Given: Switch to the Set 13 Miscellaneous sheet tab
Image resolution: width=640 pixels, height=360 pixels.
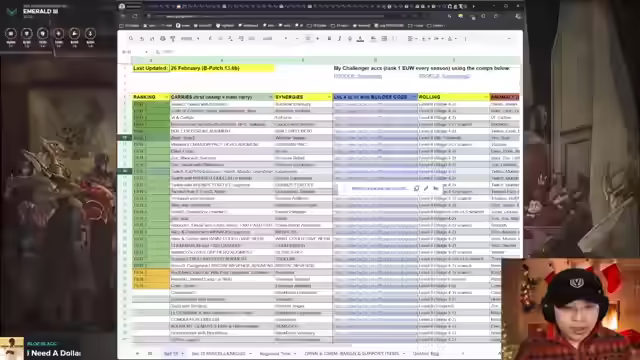Looking at the screenshot, I should (x=218, y=353).
